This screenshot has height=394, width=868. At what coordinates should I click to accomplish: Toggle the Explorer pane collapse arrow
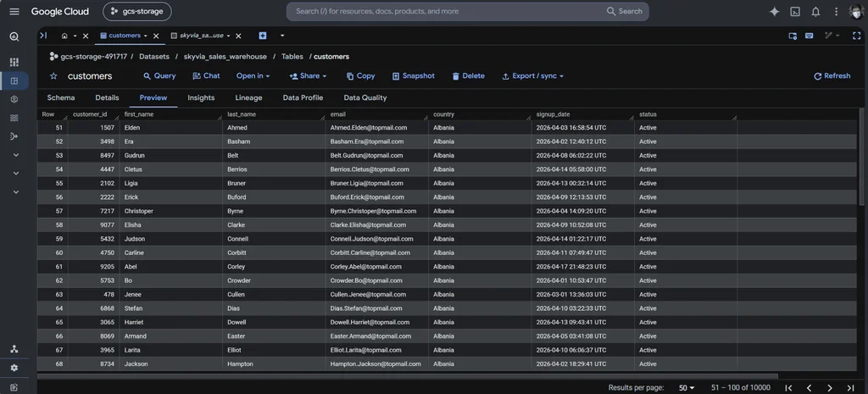[44, 36]
